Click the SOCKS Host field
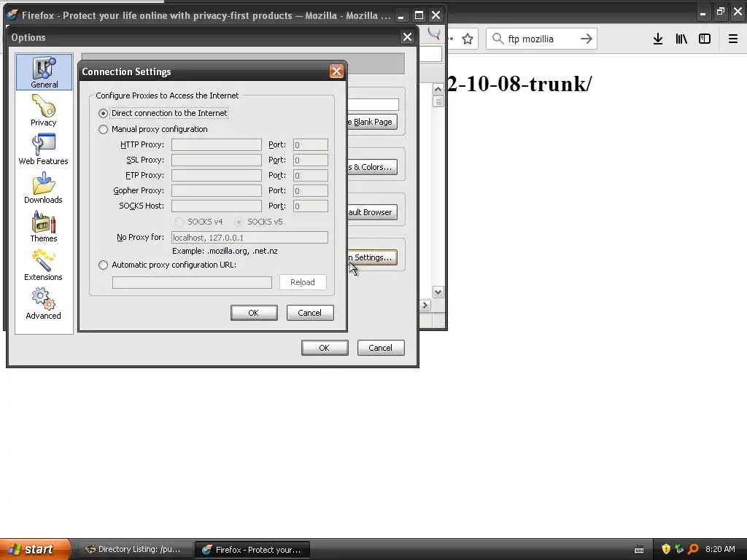Screen dimensions: 747x560 point(216,206)
